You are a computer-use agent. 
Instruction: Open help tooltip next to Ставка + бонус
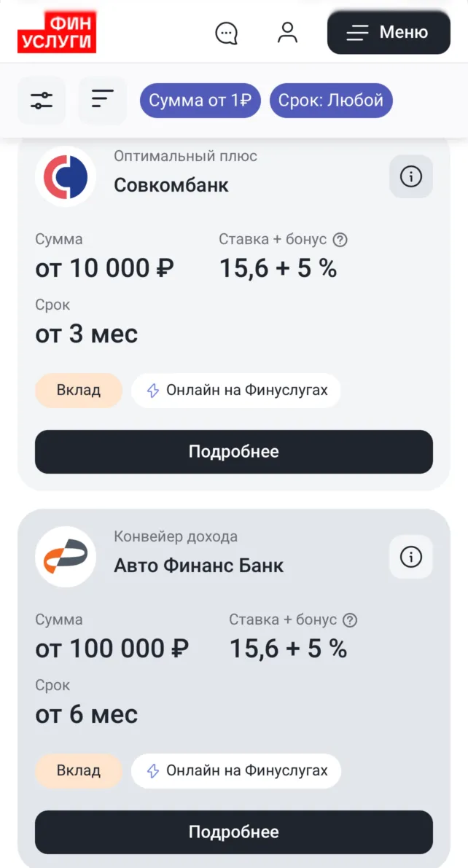pos(341,239)
